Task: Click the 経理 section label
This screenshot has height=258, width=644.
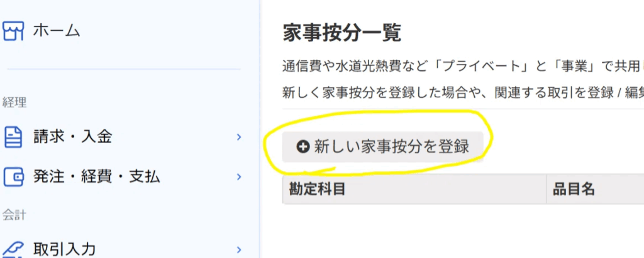Action: (x=14, y=102)
